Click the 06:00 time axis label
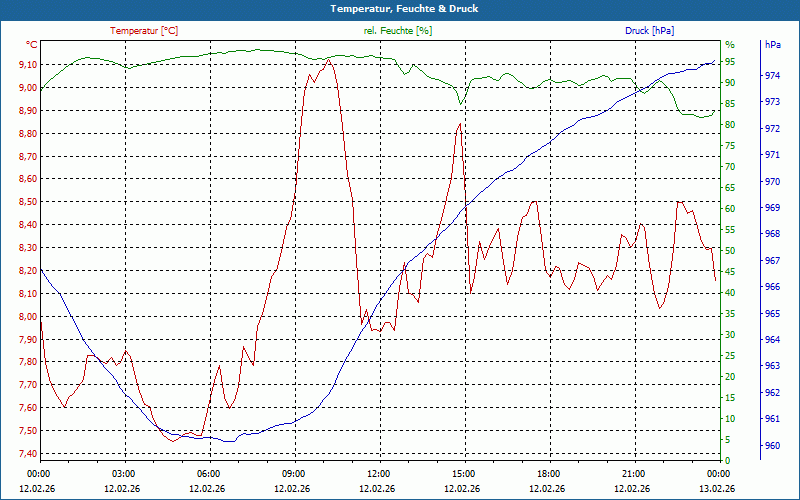 [x=208, y=473]
